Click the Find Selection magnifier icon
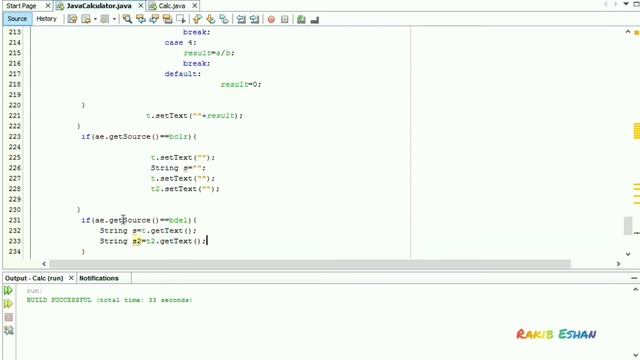 127,19
